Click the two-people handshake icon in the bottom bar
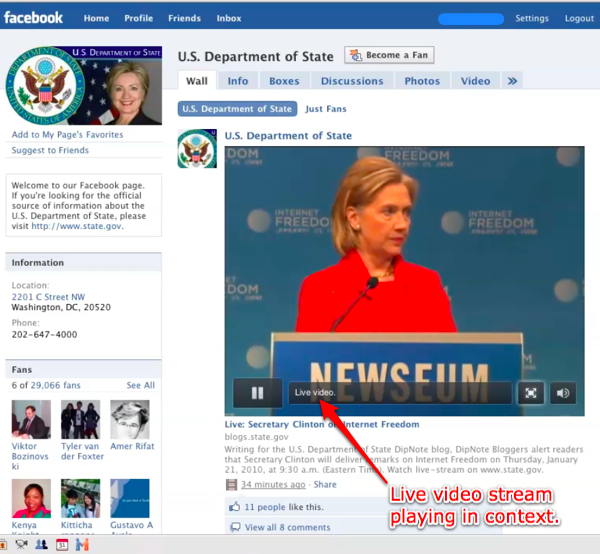The image size is (600, 554). pos(82,544)
